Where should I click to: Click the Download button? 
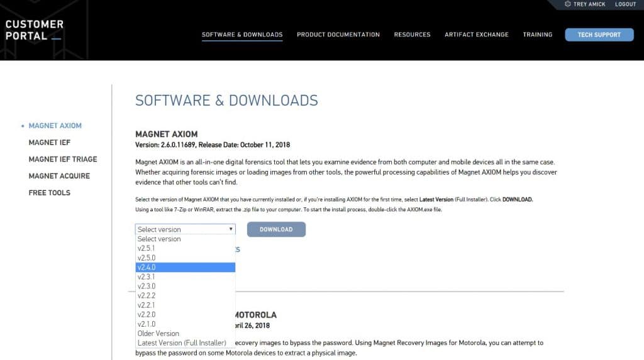click(x=276, y=229)
